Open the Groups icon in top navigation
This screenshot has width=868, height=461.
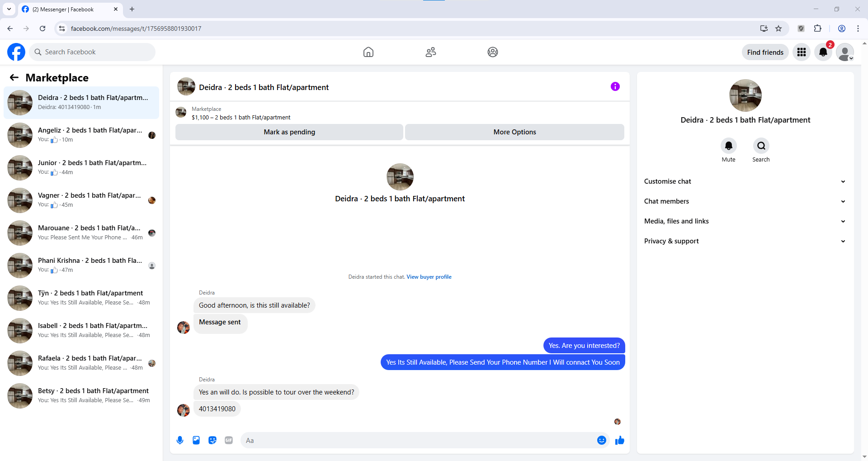click(x=493, y=52)
